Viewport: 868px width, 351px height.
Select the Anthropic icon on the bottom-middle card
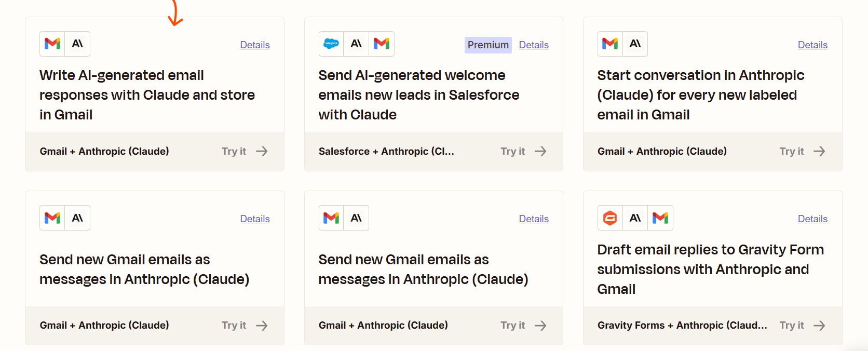[356, 218]
